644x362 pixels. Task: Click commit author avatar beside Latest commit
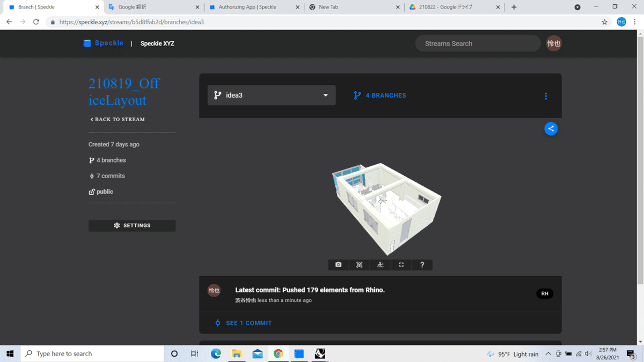[214, 291]
